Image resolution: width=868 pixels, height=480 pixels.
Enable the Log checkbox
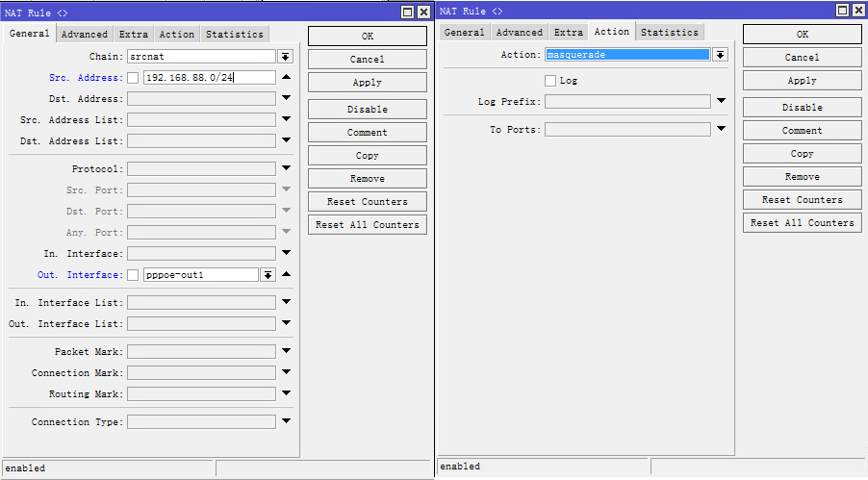click(x=550, y=81)
